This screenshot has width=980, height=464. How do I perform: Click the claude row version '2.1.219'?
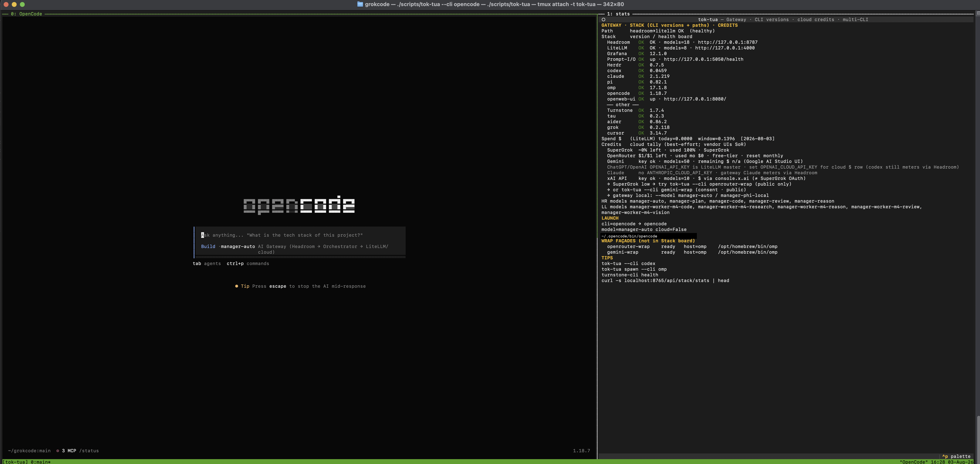click(x=659, y=76)
